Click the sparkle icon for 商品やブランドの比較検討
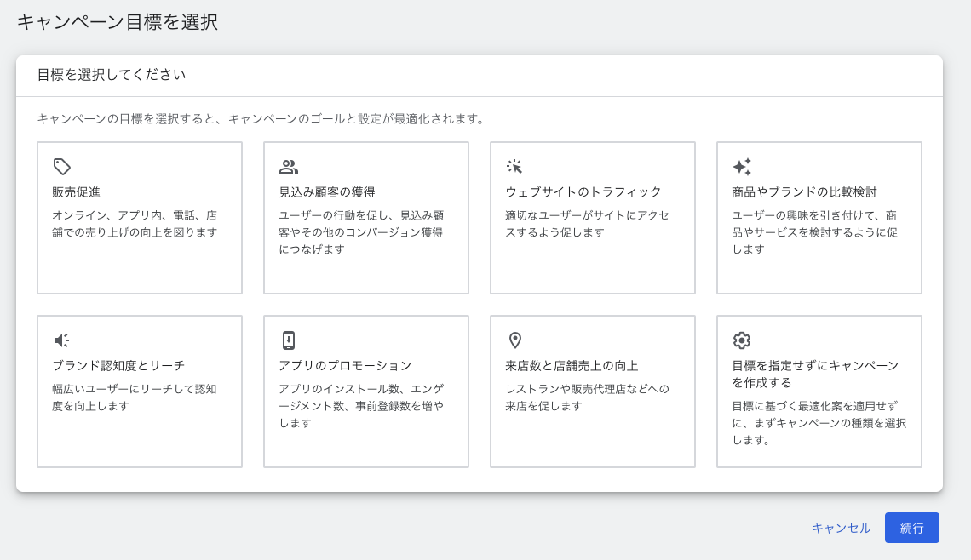Screen dimensions: 971x560 741,167
